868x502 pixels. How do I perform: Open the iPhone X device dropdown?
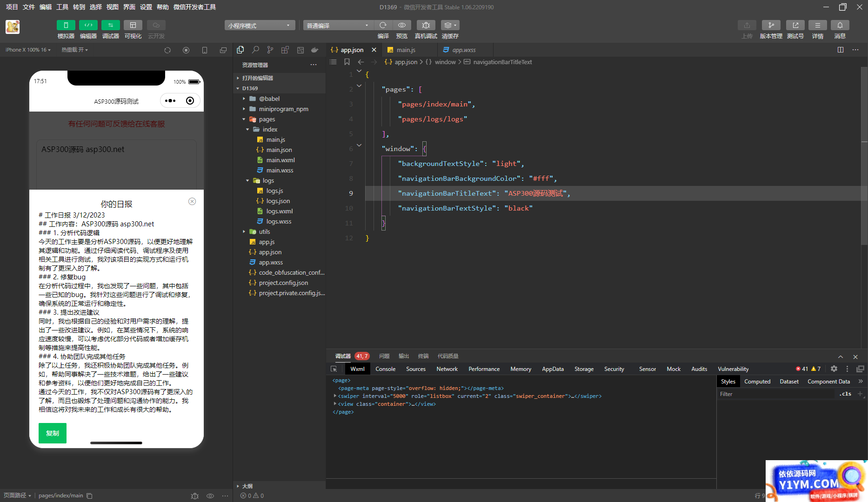click(28, 50)
